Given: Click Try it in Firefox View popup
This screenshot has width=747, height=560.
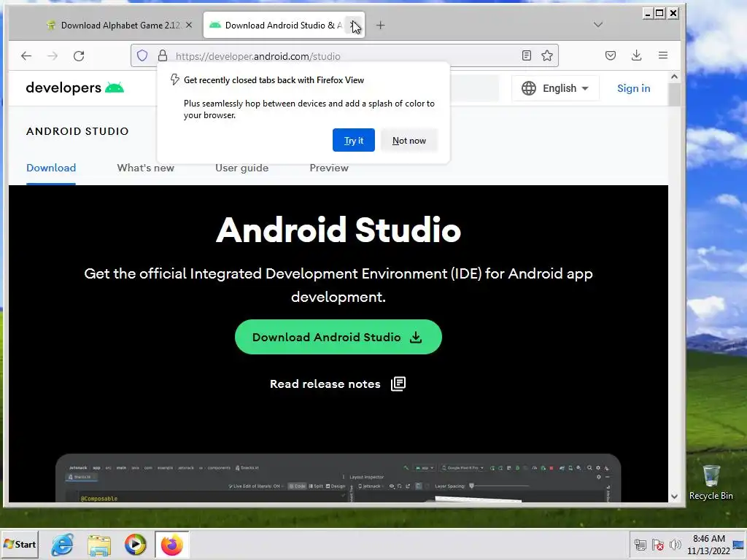Looking at the screenshot, I should pyautogui.click(x=354, y=140).
